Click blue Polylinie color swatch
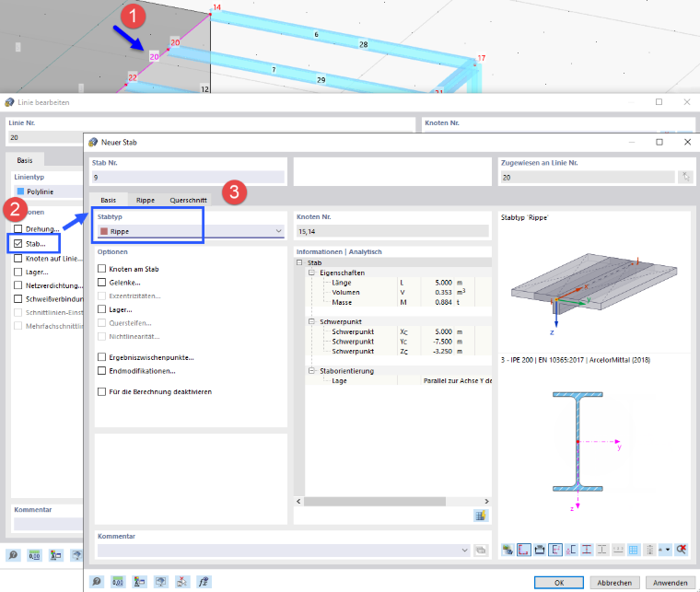The width and height of the screenshot is (700, 592). pos(20,192)
